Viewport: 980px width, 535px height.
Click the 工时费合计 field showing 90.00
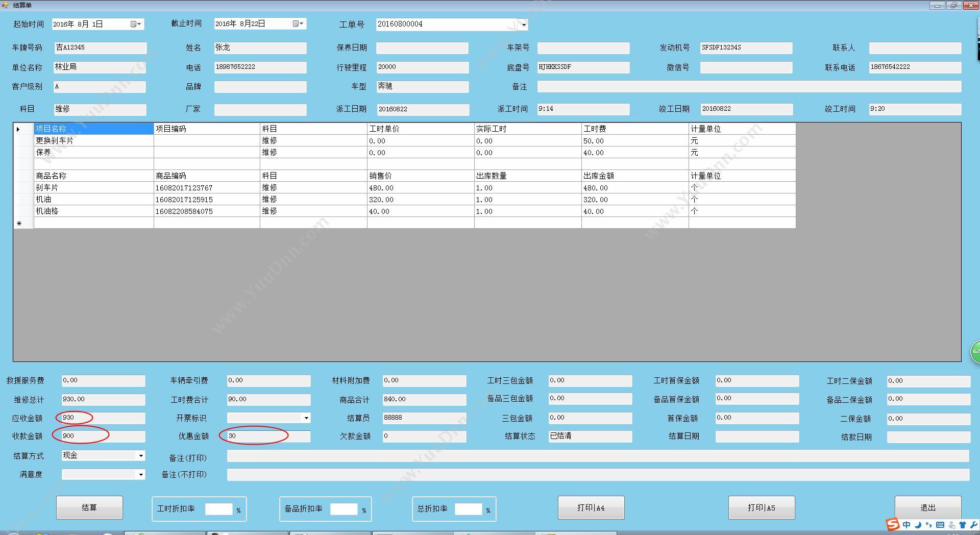pyautogui.click(x=268, y=400)
